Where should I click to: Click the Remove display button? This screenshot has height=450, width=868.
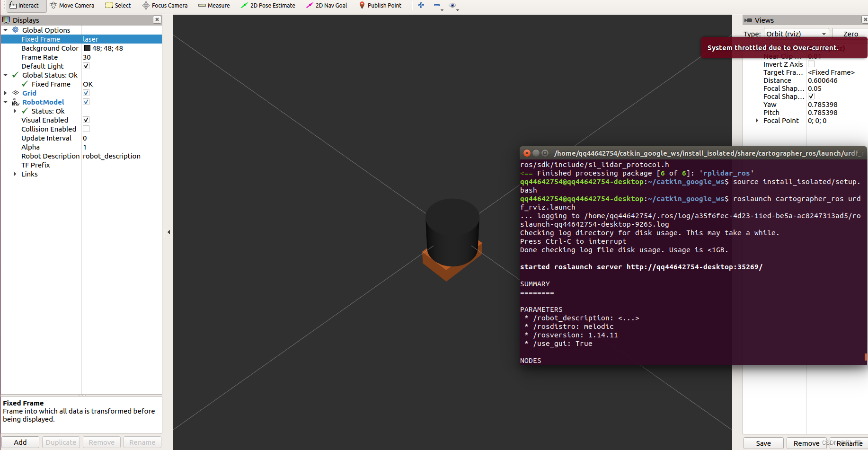coord(102,442)
